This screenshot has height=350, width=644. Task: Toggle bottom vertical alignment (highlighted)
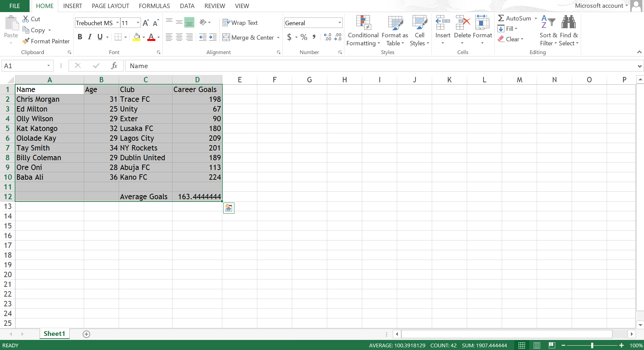[x=189, y=23]
